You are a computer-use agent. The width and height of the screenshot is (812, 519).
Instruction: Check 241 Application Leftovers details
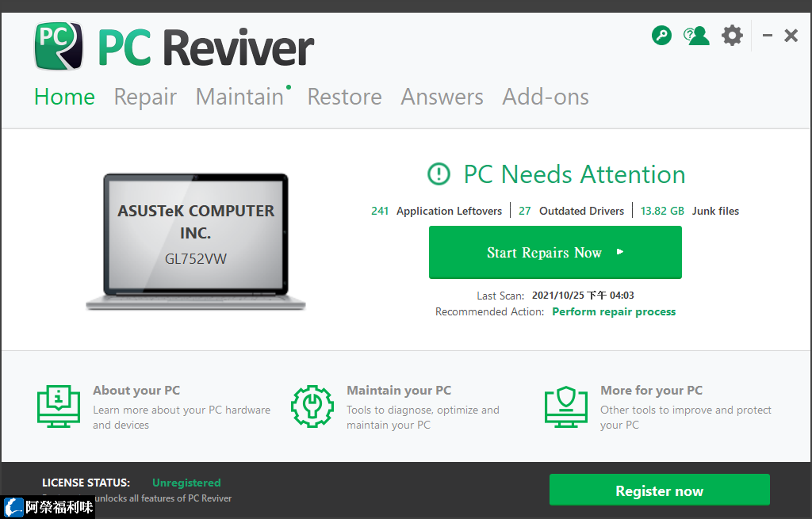coord(436,211)
